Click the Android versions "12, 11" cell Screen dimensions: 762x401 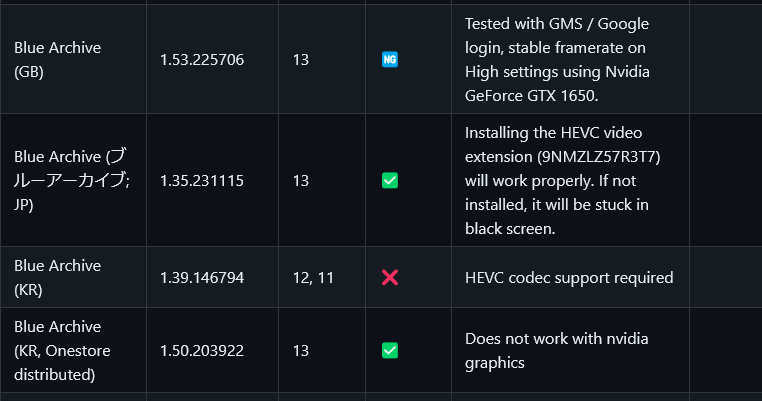(x=313, y=278)
